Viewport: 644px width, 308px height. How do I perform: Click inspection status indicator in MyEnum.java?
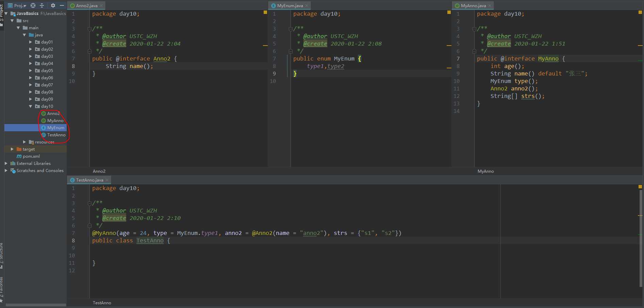click(x=449, y=12)
